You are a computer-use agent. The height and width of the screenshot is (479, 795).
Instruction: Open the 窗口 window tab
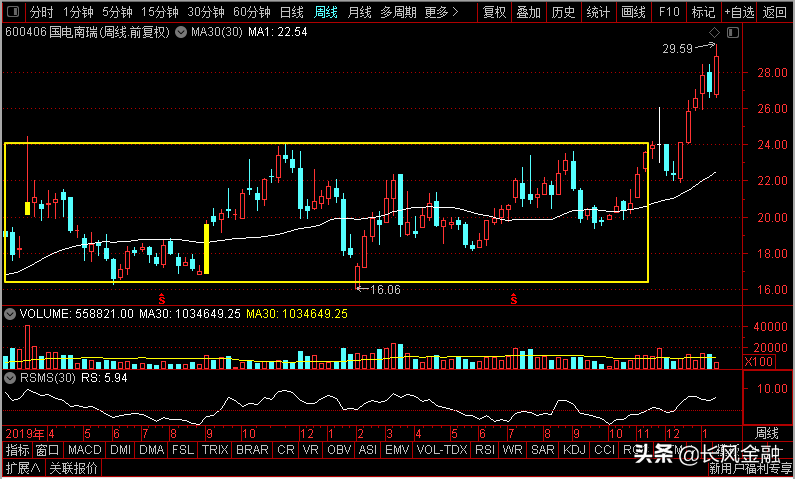[x=48, y=450]
